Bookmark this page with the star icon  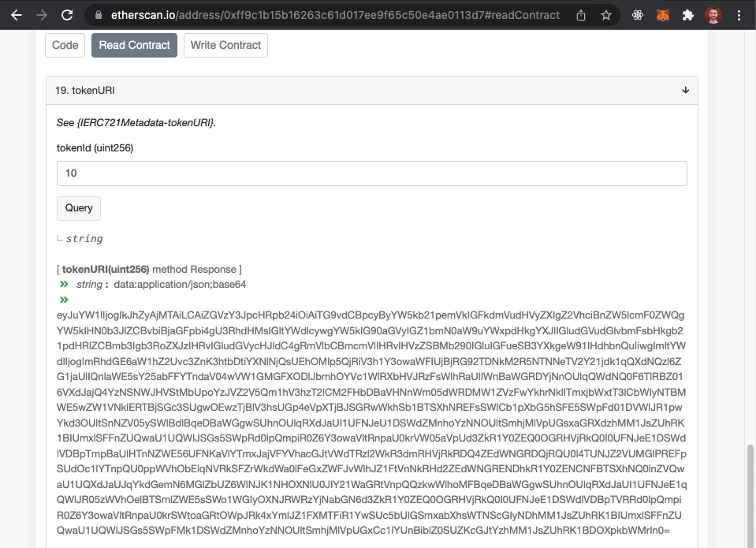(x=605, y=15)
